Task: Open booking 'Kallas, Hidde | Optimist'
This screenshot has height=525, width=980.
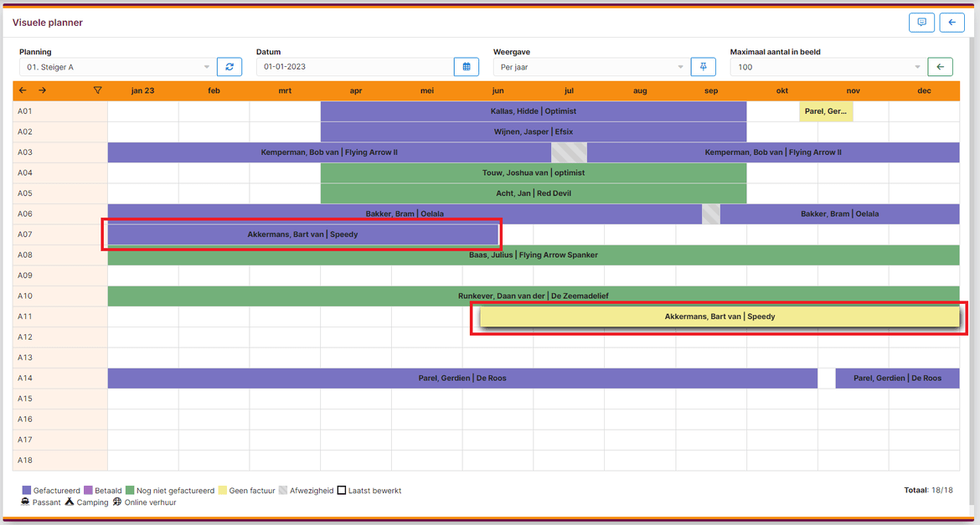Action: tap(533, 111)
